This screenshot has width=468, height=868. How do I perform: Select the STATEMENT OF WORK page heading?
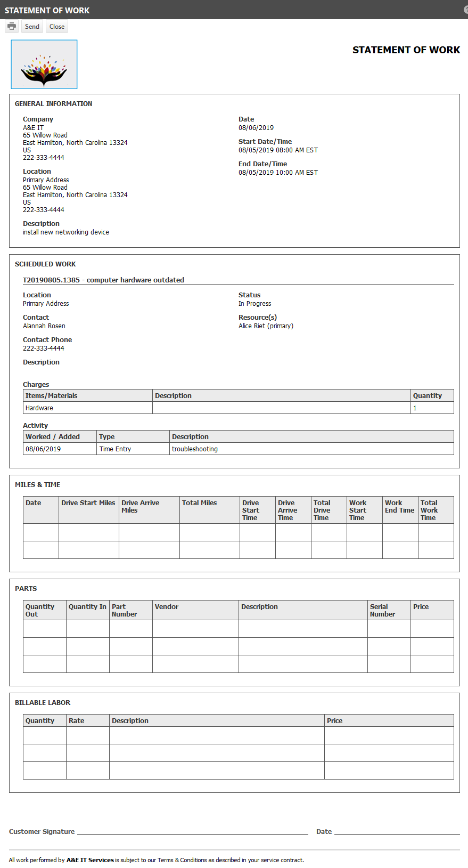(406, 50)
